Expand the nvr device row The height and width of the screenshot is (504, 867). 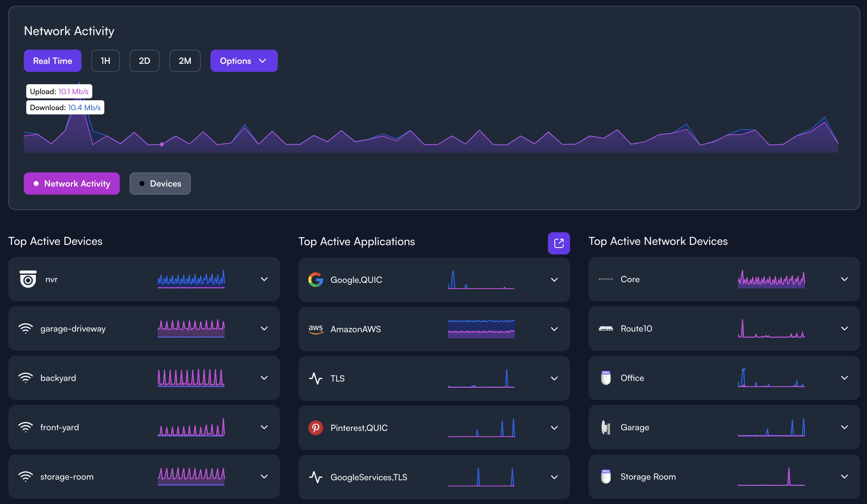tap(264, 279)
